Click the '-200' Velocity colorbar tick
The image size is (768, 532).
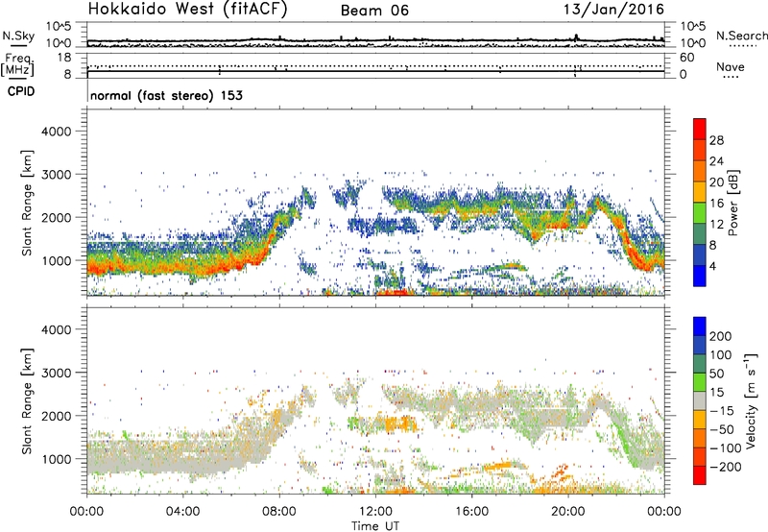(x=726, y=467)
